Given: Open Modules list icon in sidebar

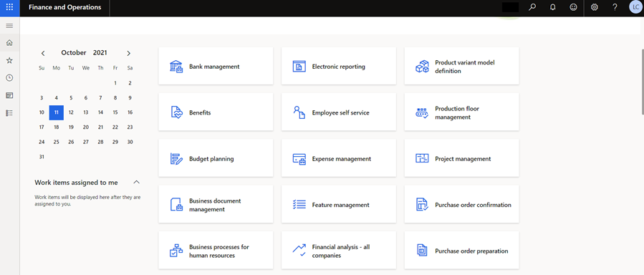Looking at the screenshot, I should pos(9,113).
